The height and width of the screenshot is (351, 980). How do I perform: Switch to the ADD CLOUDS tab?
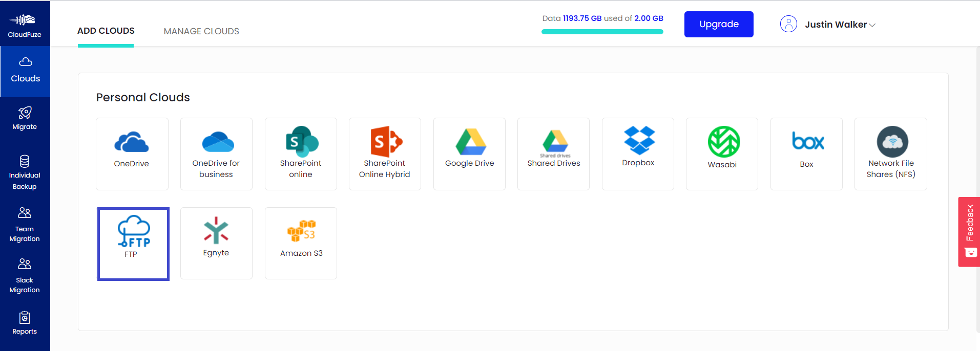(x=106, y=31)
